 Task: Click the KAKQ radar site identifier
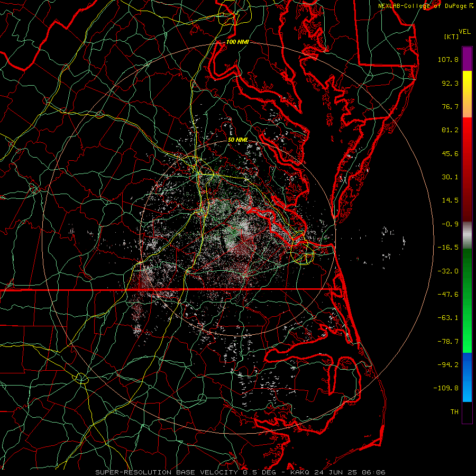tap(300, 472)
